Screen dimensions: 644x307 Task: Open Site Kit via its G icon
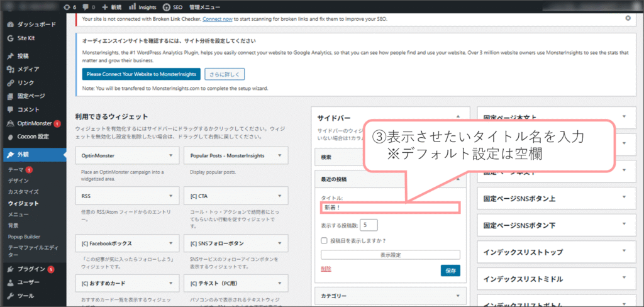click(11, 38)
